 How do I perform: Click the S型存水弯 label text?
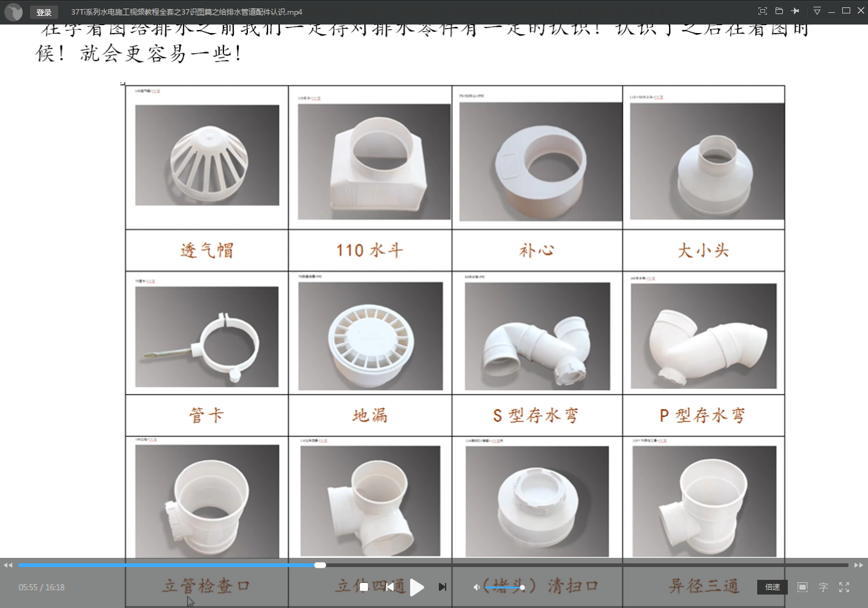point(536,415)
